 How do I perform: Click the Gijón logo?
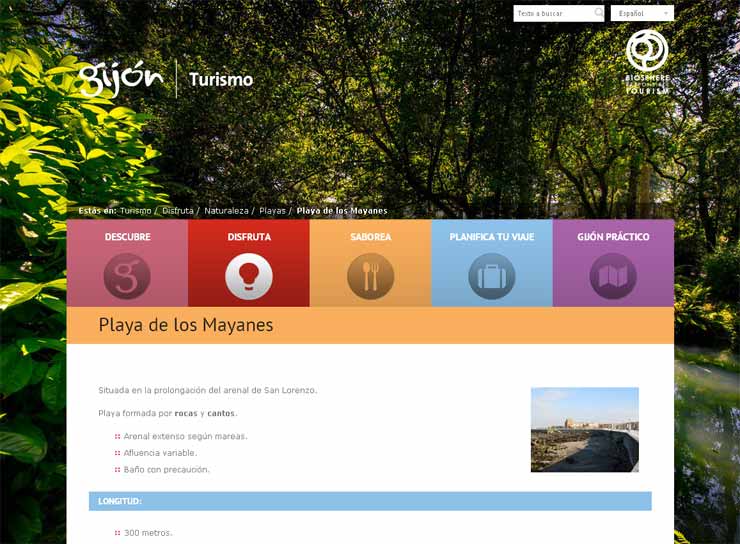coord(121,79)
